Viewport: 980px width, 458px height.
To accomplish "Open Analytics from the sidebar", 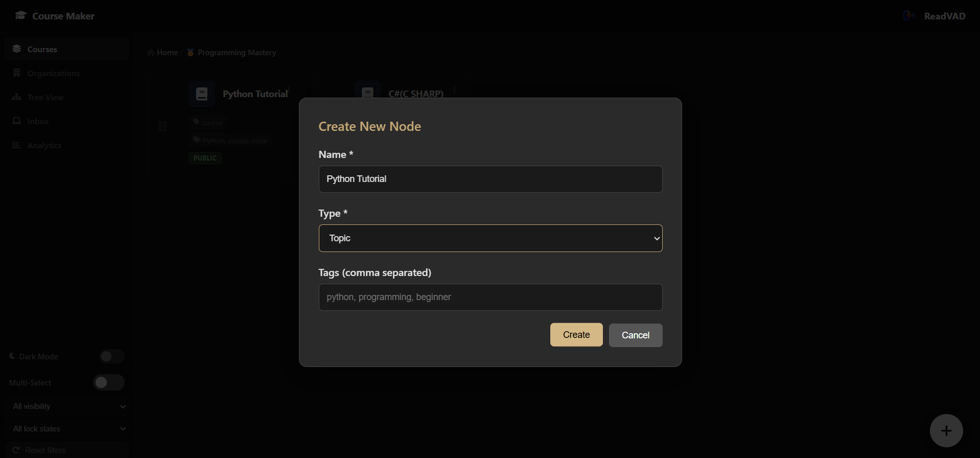I will (67, 145).
